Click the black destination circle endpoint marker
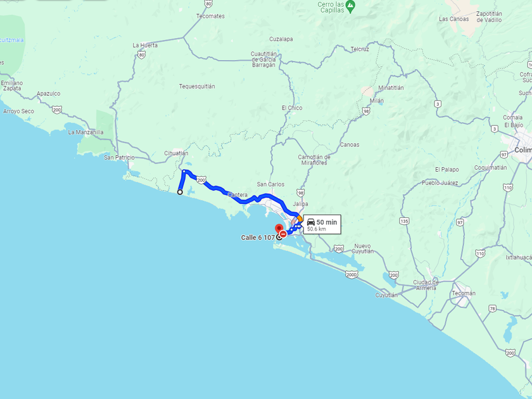Image resolution: width=532 pixels, height=399 pixels. point(279,237)
